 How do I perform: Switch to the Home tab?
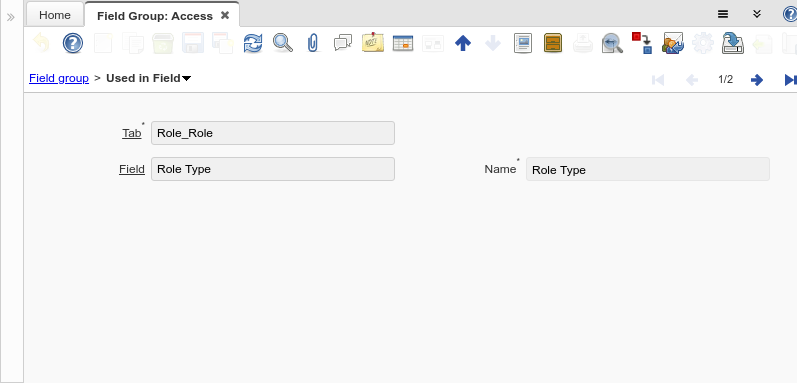point(55,15)
